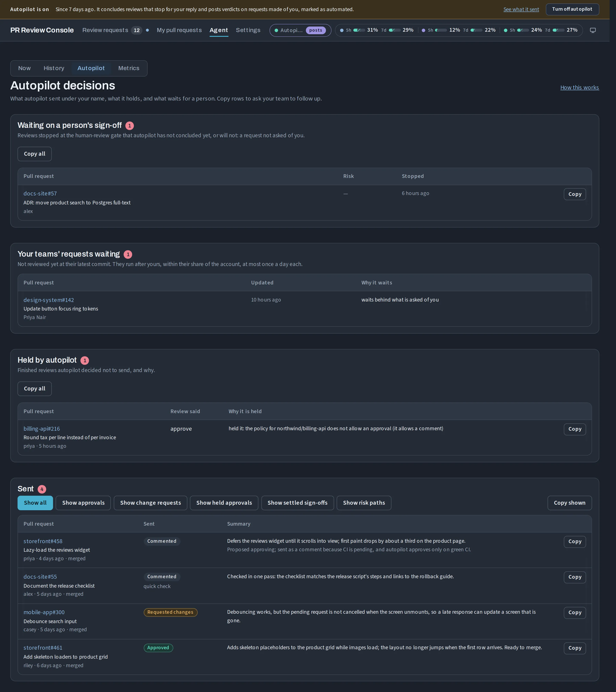
Task: Open pull request docs-site#57
Action: [40, 193]
